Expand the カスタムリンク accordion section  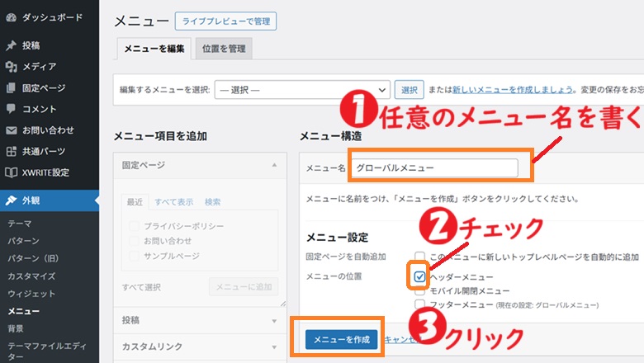click(200, 346)
